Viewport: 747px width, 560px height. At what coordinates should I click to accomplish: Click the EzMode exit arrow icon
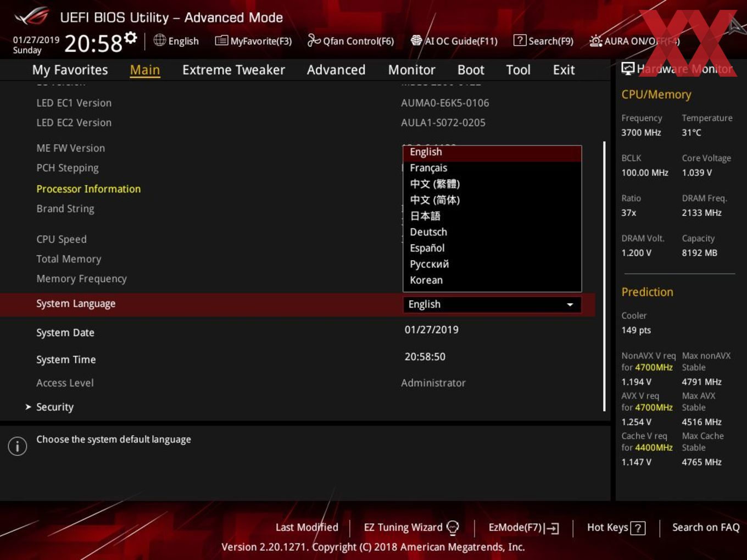point(552,528)
